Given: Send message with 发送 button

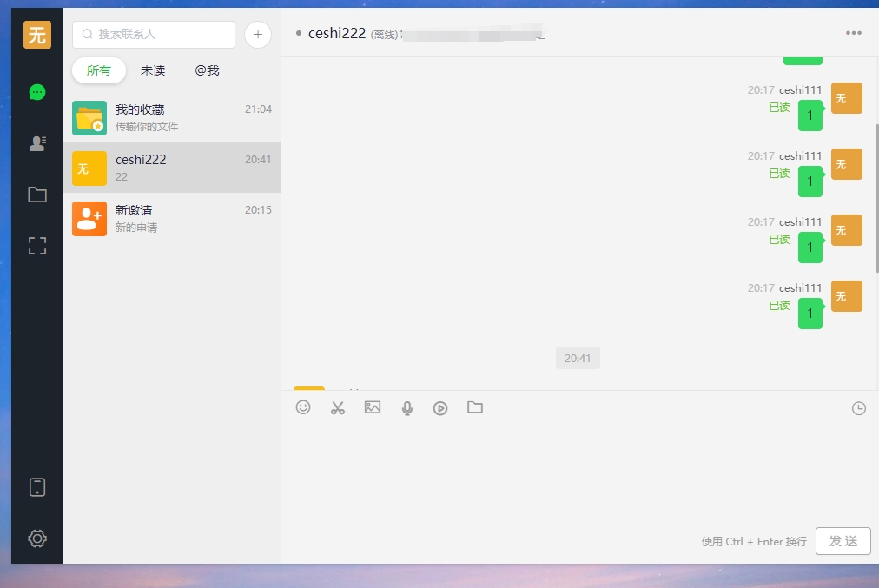Looking at the screenshot, I should [x=843, y=541].
